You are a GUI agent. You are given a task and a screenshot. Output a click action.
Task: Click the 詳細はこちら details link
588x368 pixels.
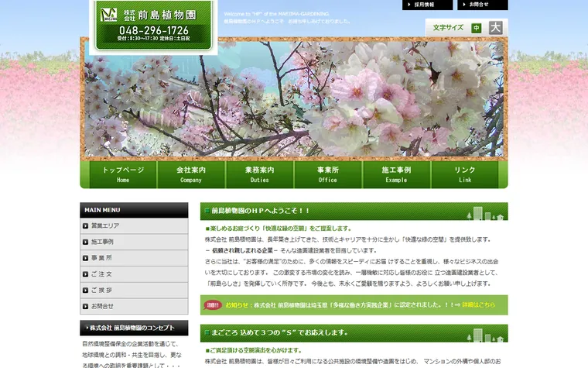(478, 305)
